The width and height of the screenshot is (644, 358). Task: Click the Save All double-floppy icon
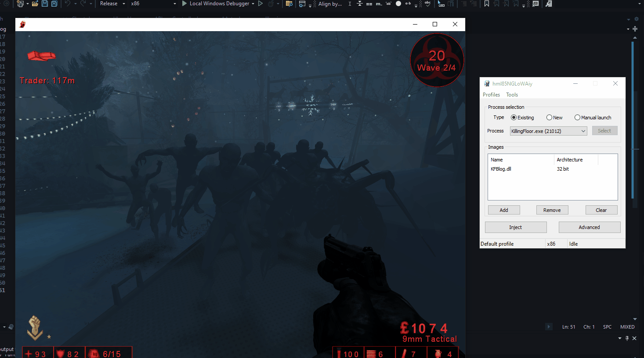pos(54,4)
